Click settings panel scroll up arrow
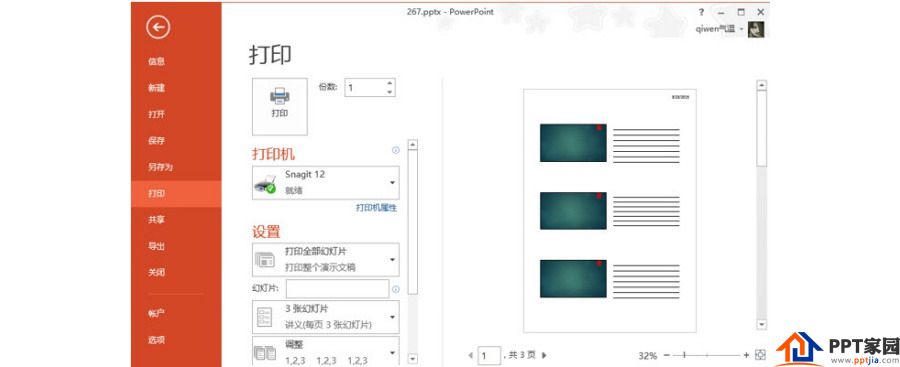 (x=412, y=145)
